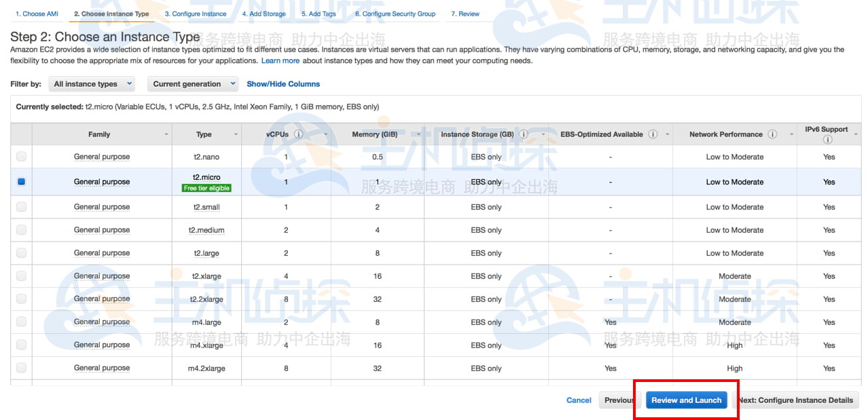Open Network Performance info icon
This screenshot has height=420, width=868.
(772, 134)
